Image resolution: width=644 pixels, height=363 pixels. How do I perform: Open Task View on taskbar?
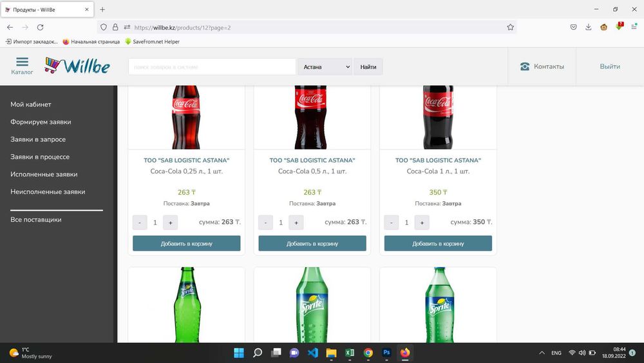tap(276, 353)
